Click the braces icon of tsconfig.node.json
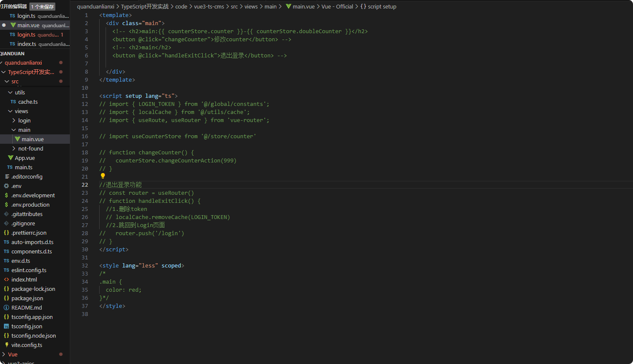The image size is (633, 364). [6, 336]
